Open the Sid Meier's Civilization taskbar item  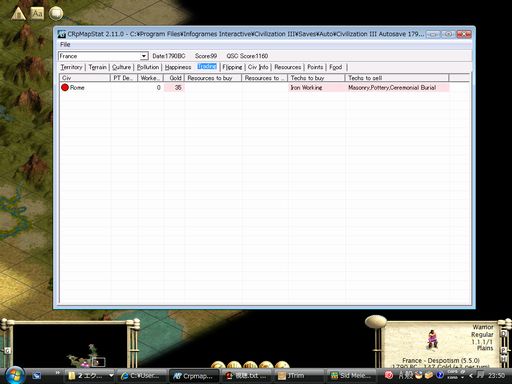tap(351, 376)
